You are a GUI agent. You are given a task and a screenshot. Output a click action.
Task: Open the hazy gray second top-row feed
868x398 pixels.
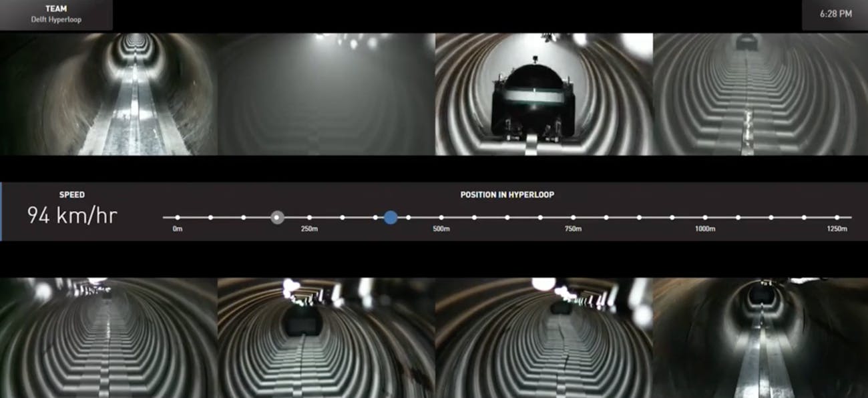point(326,94)
